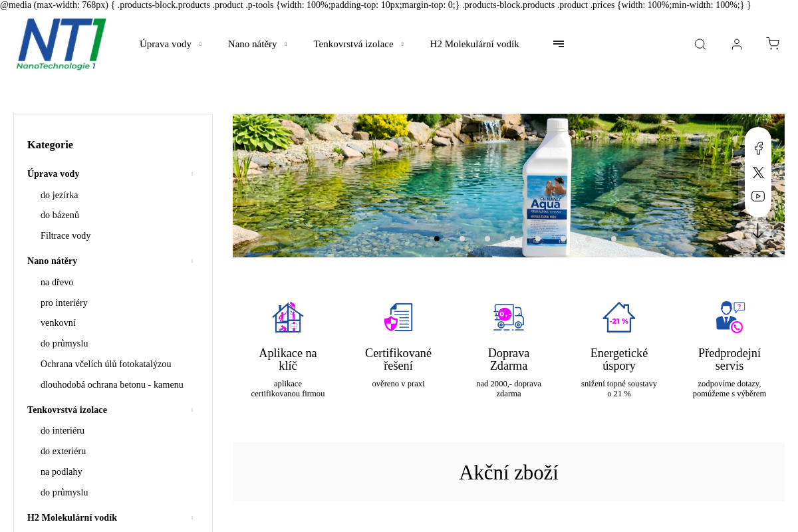Viewport: 798px width, 532px height.
Task: Expand the Úprava vody top menu arrow
Action: click(x=200, y=45)
